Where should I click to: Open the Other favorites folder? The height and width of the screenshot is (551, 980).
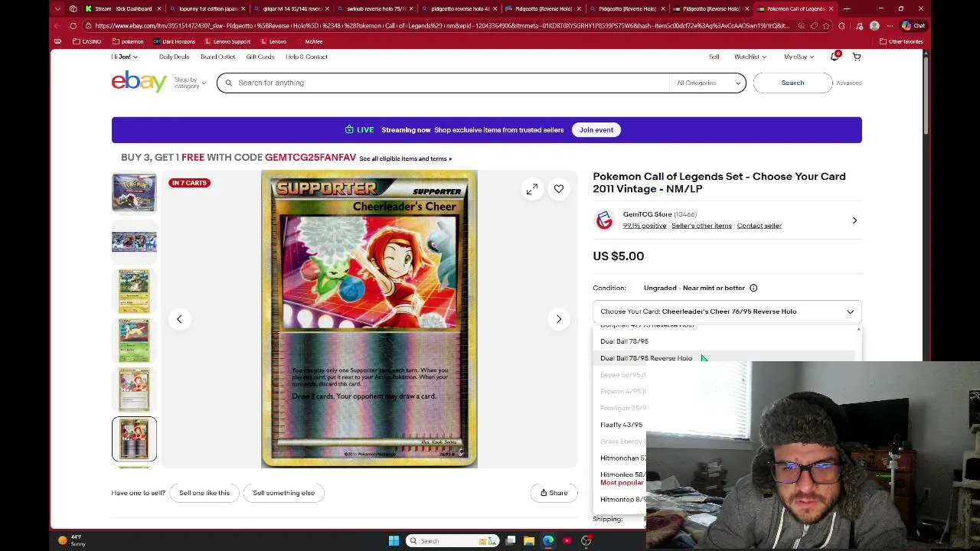pos(901,41)
